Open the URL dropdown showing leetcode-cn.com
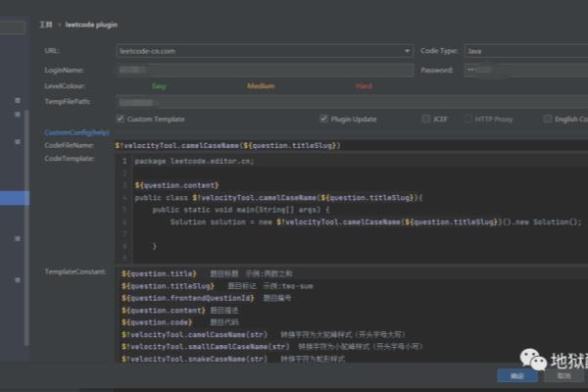588x392 pixels. click(x=265, y=51)
